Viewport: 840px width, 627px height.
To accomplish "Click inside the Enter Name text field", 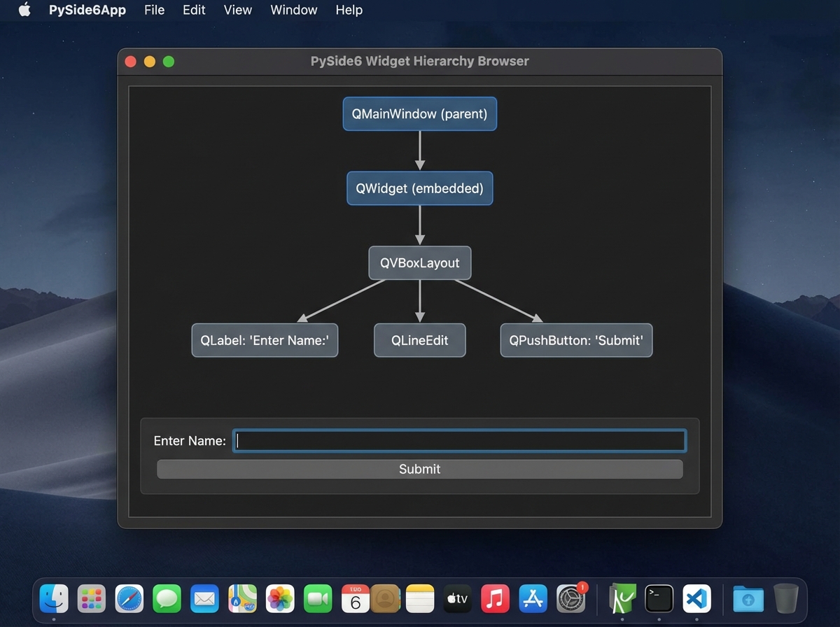I will 459,440.
